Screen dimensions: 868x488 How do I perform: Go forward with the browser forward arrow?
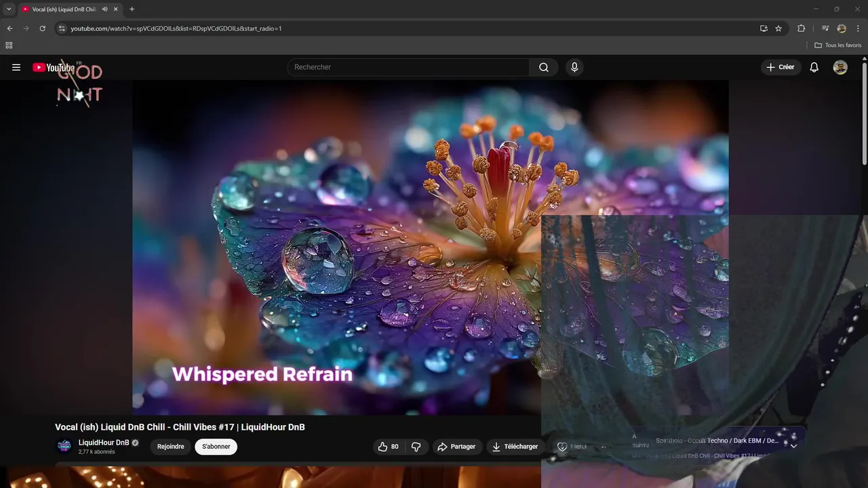pyautogui.click(x=26, y=28)
